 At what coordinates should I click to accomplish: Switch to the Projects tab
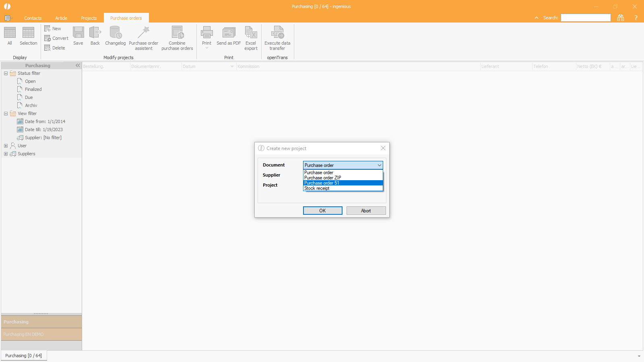pos(89,18)
